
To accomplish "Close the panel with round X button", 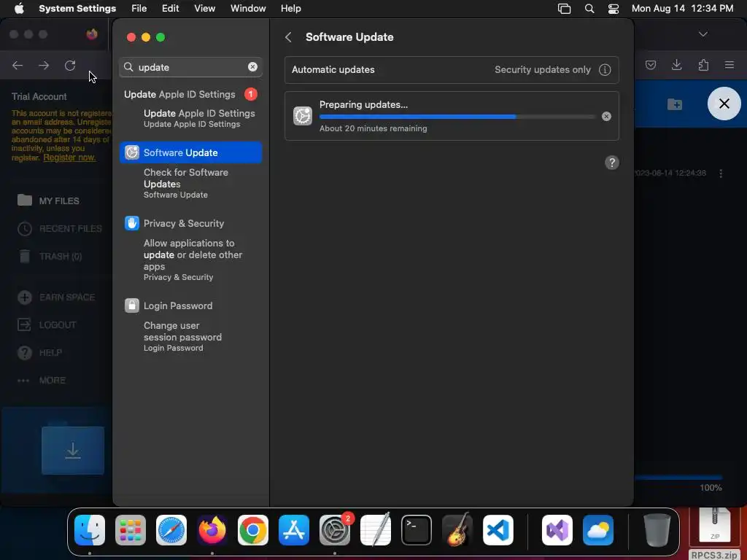I will (x=724, y=104).
